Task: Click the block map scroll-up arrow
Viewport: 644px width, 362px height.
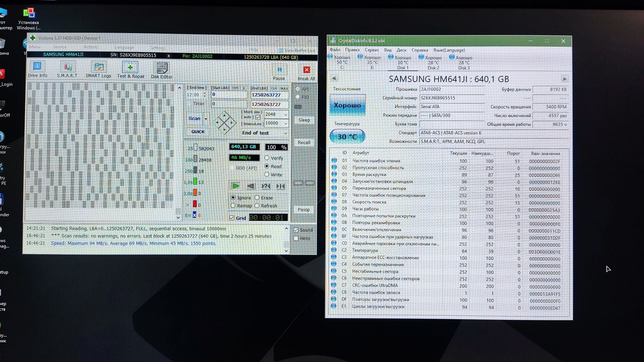Action: point(179,88)
